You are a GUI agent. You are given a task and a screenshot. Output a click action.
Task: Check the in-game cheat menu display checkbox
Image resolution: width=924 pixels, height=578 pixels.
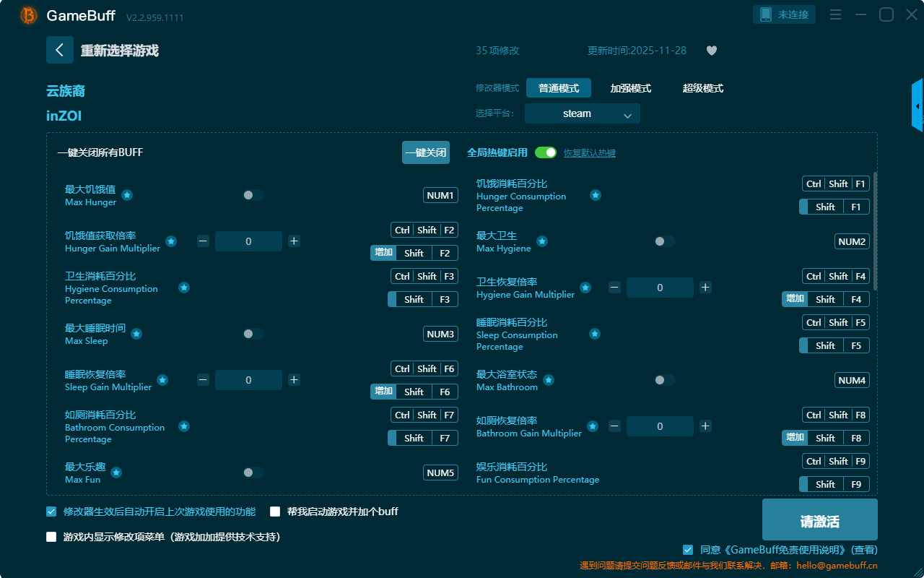(51, 537)
